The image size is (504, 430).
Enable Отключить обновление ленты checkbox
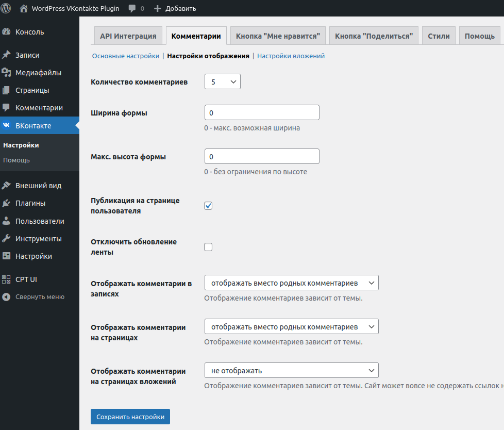tap(208, 247)
